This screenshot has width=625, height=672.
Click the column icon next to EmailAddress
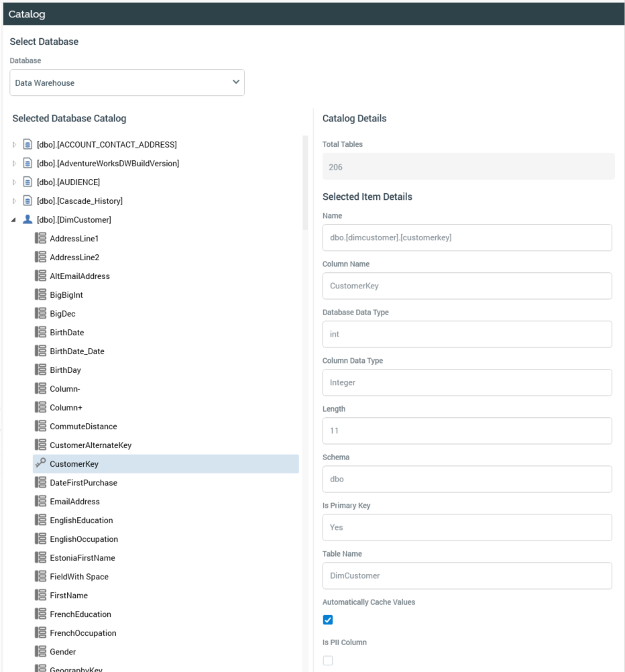[40, 501]
